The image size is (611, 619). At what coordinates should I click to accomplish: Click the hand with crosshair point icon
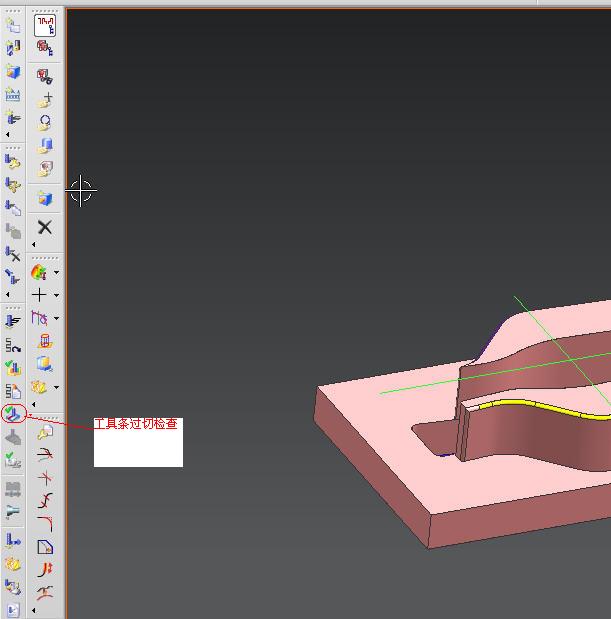click(45, 99)
